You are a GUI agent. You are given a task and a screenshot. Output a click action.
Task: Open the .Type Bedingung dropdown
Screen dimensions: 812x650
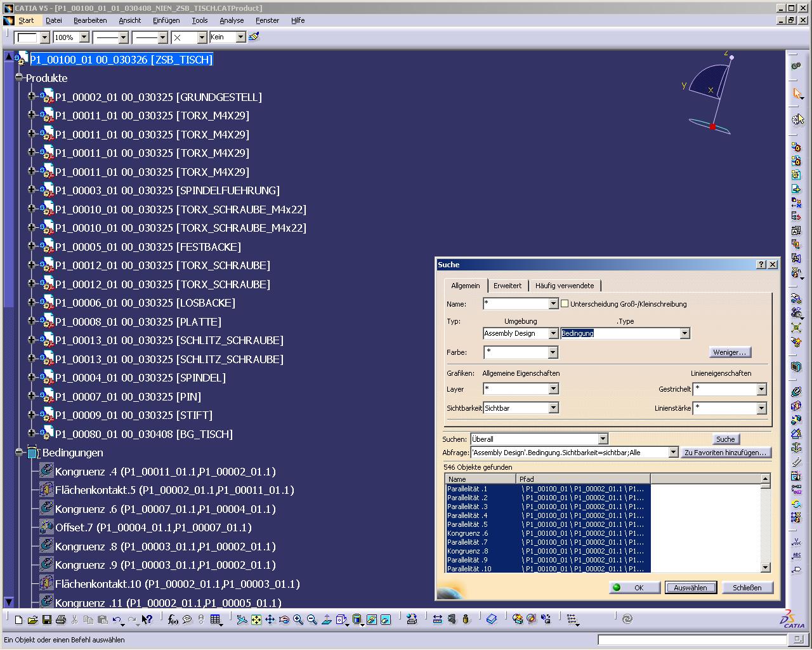684,333
